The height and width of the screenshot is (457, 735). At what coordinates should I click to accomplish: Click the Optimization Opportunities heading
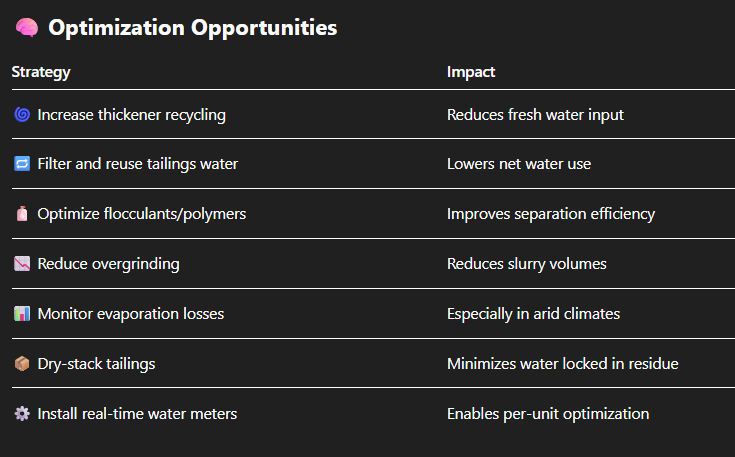192,28
